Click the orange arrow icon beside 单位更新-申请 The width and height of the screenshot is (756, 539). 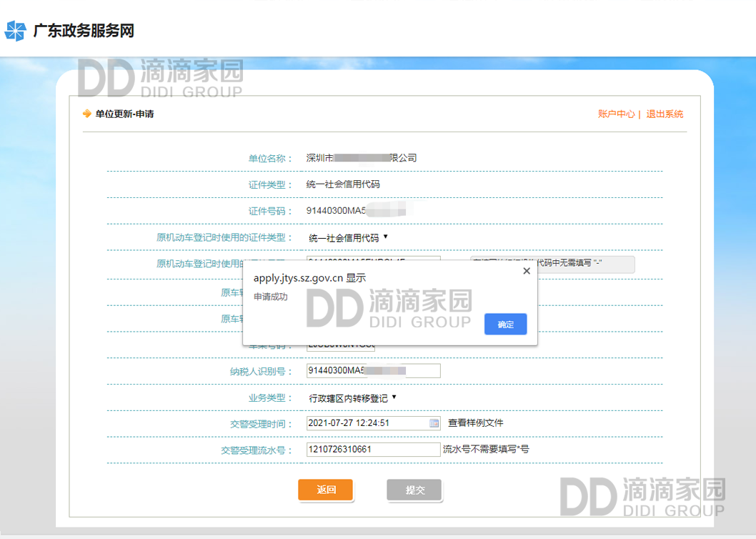tap(86, 114)
